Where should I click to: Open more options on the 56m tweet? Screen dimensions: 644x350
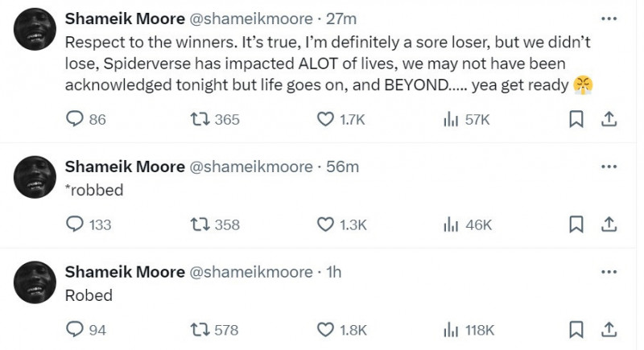609,167
